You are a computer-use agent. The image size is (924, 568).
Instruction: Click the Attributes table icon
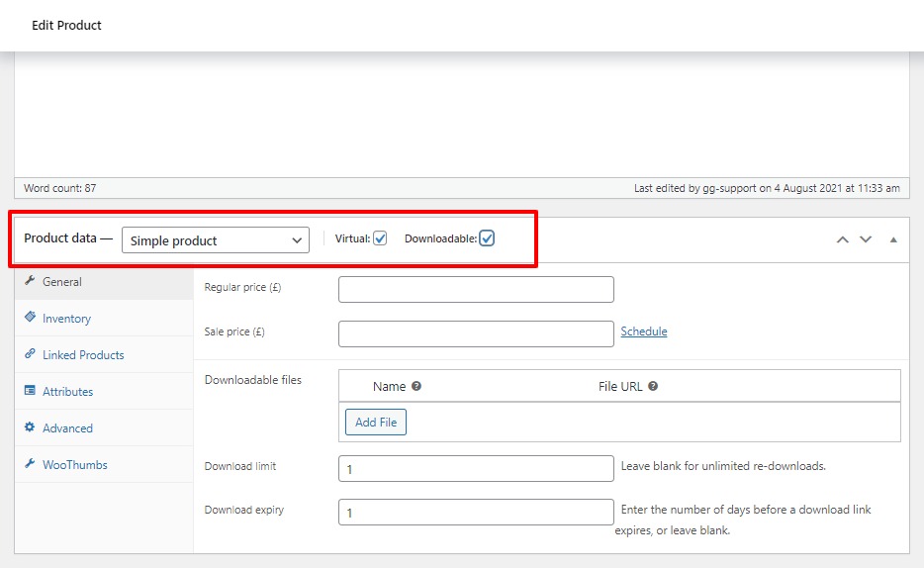coord(30,390)
